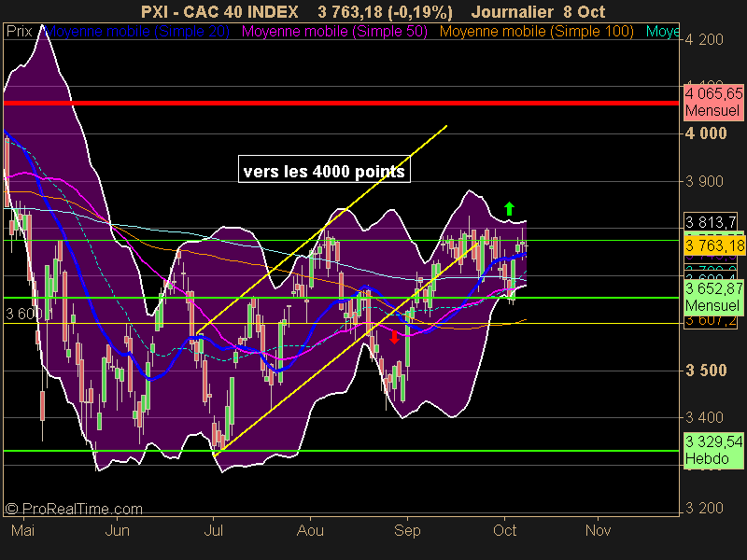Click the 3 607,2 price label
The width and height of the screenshot is (747, 560).
[x=711, y=321]
